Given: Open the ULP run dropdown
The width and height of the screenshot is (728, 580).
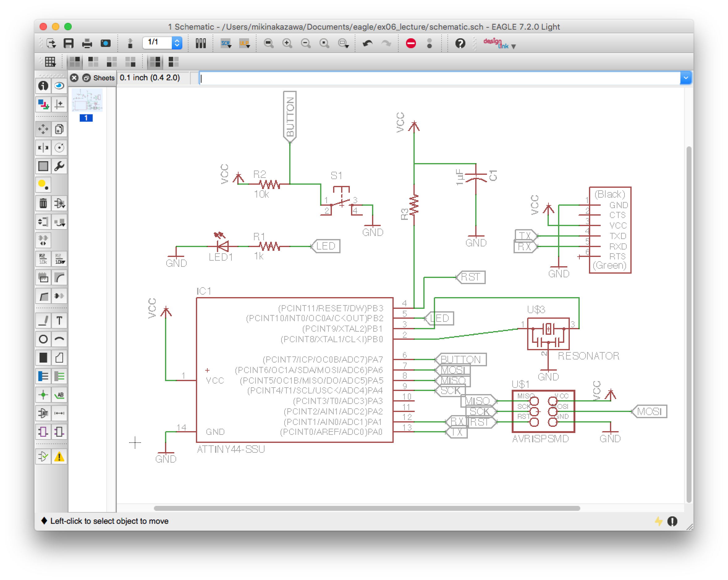Looking at the screenshot, I should pyautogui.click(x=244, y=43).
